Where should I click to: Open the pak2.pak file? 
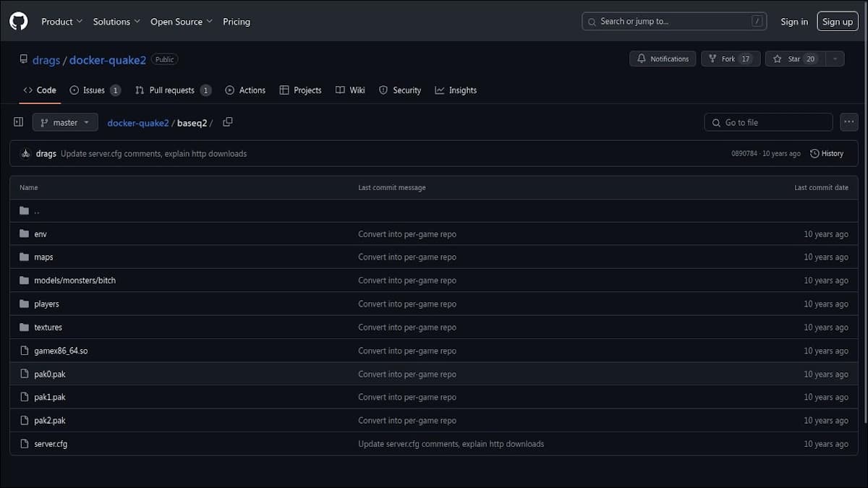tap(50, 421)
